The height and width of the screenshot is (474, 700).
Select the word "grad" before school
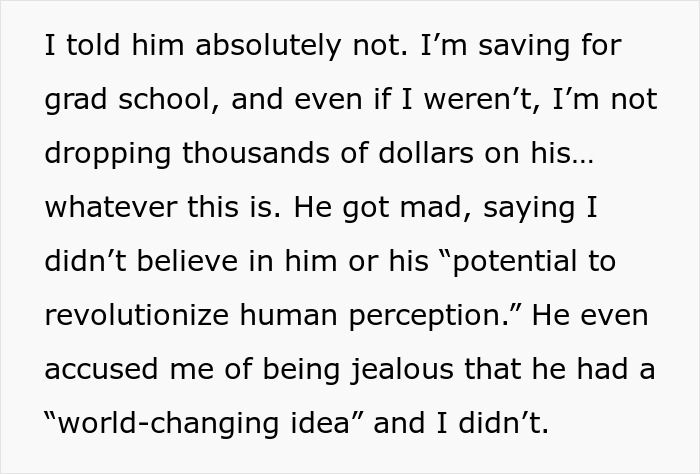pyautogui.click(x=75, y=100)
